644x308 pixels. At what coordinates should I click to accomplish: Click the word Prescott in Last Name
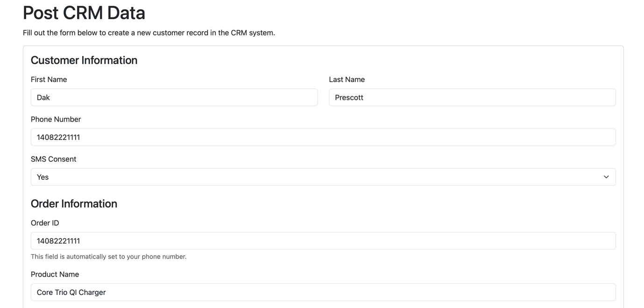(x=349, y=98)
